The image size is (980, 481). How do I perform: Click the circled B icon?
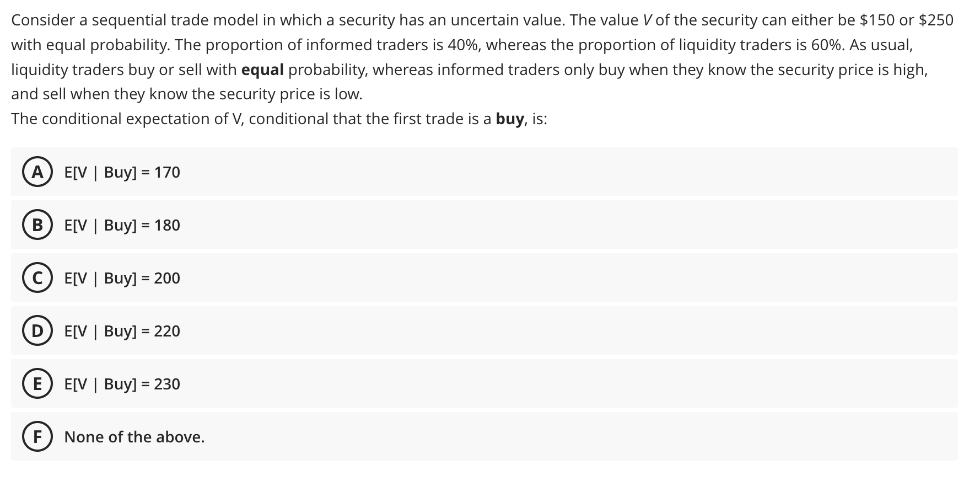[x=38, y=225]
